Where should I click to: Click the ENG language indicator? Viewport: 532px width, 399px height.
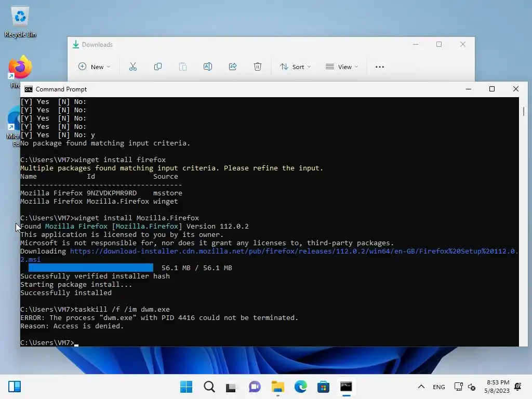(438, 387)
